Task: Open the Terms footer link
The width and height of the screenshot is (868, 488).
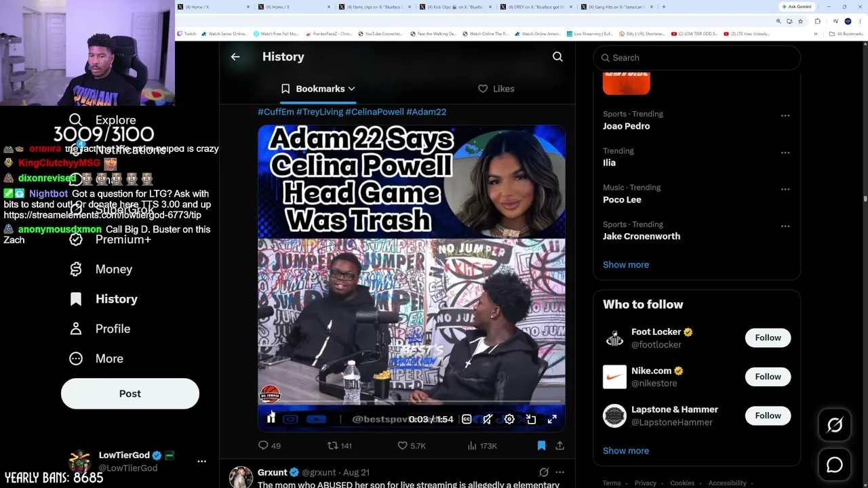Action: point(612,483)
